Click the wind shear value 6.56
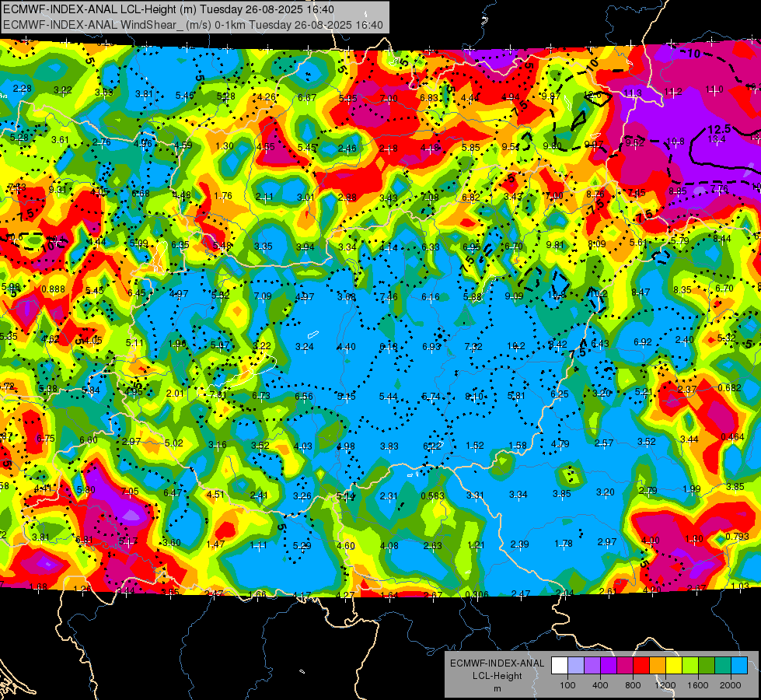The image size is (761, 700). click(x=304, y=396)
